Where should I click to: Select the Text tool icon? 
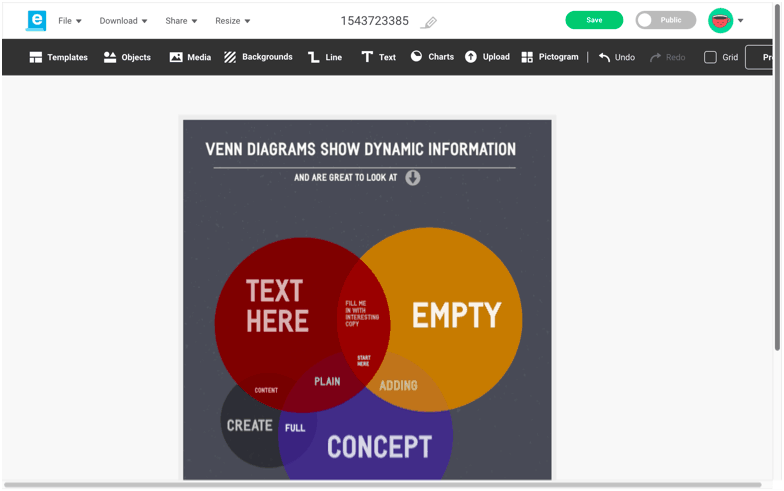coord(367,57)
